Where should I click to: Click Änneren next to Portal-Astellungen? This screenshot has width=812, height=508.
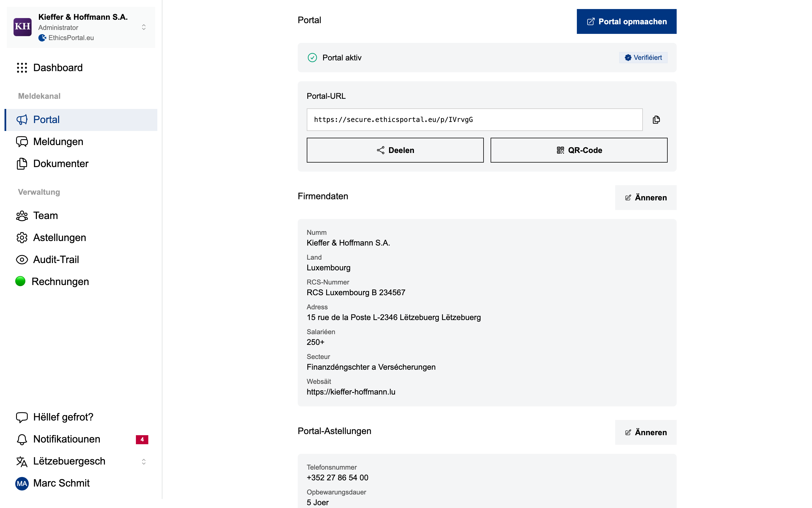[x=646, y=432]
